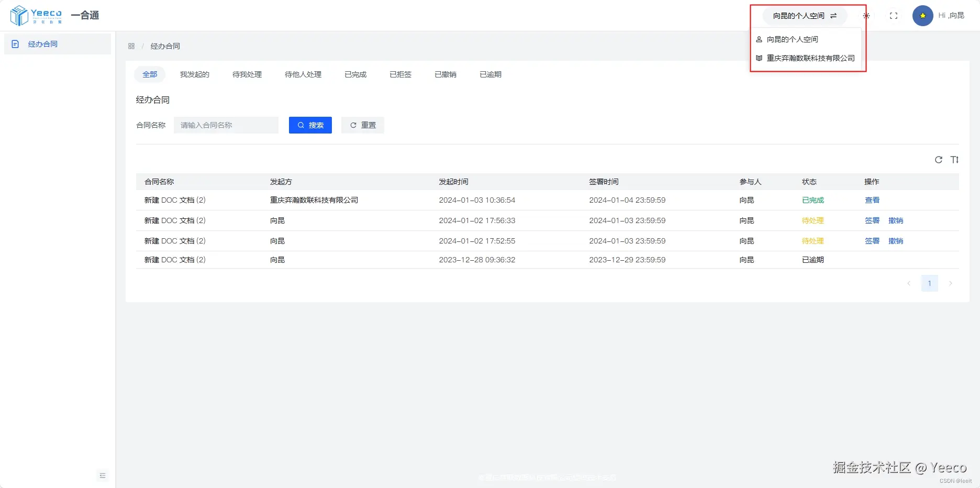Click the 经办合同 breadcrumb text

coord(165,46)
